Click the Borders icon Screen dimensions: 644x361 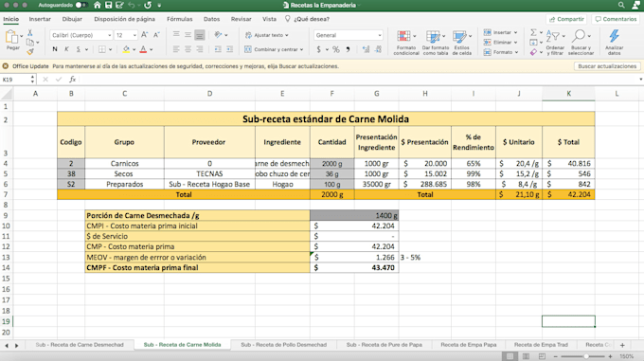coord(102,49)
